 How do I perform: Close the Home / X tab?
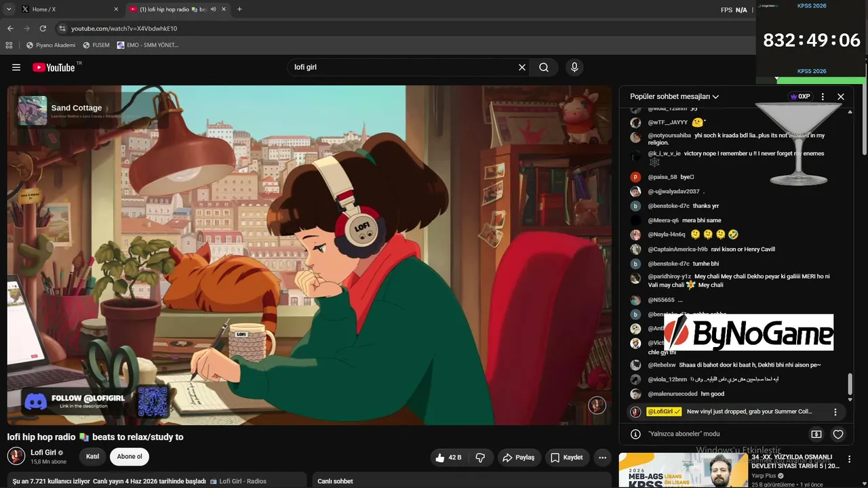coord(116,9)
